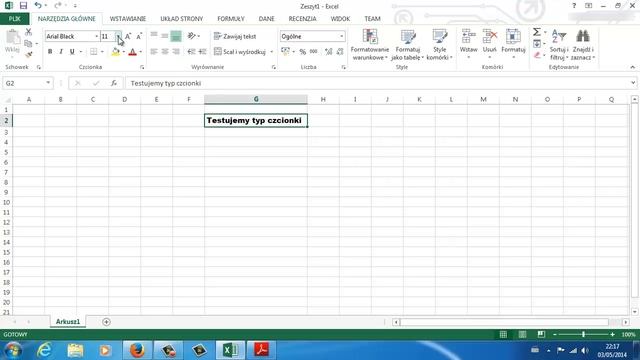The width and height of the screenshot is (640, 360).
Task: Expand the formula bar
Action: point(633,83)
